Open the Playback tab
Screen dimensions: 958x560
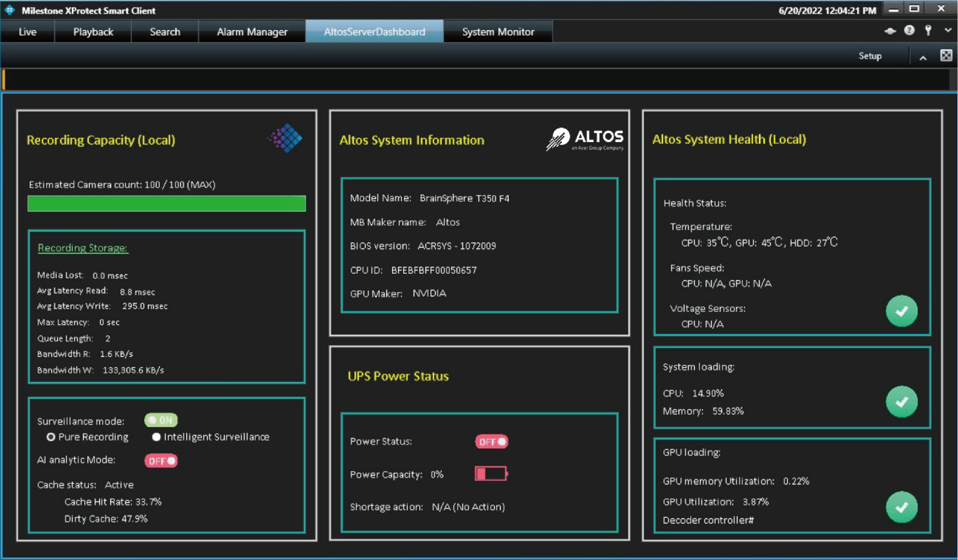93,31
